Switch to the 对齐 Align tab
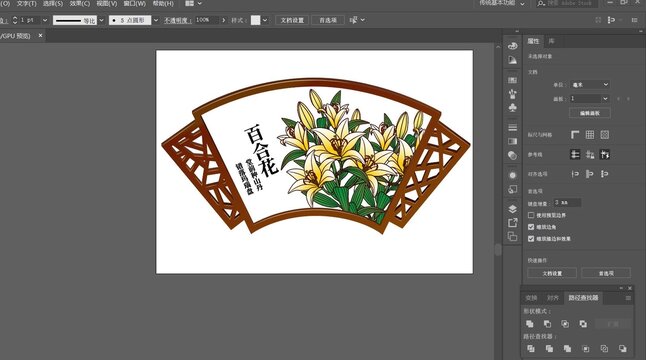Screen dimensions: 646x360 pyautogui.click(x=552, y=298)
